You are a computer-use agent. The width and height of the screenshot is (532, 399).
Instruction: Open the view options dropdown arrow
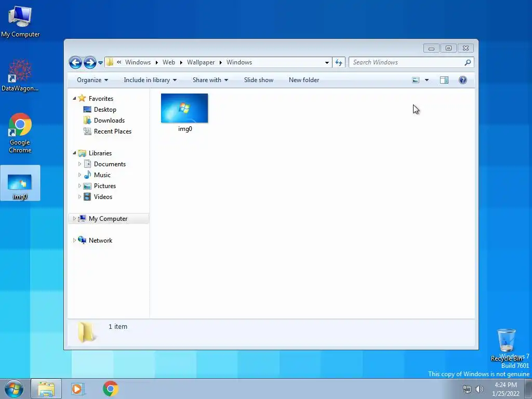(x=427, y=80)
